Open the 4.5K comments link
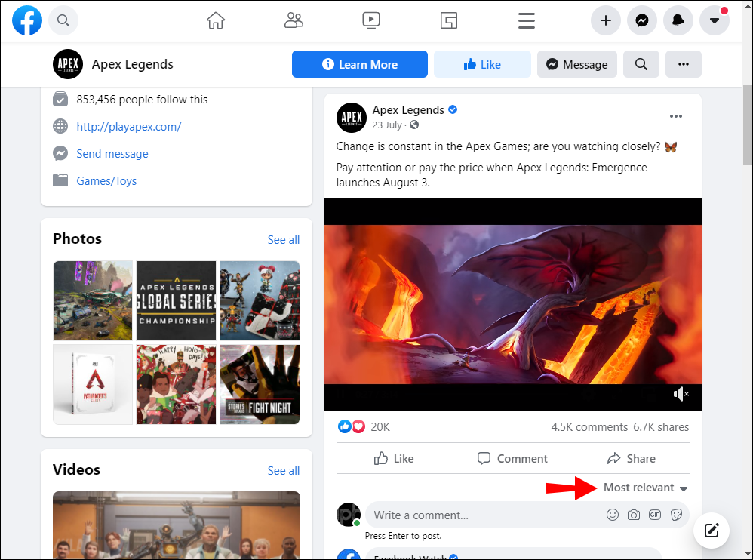753x560 pixels. (589, 427)
